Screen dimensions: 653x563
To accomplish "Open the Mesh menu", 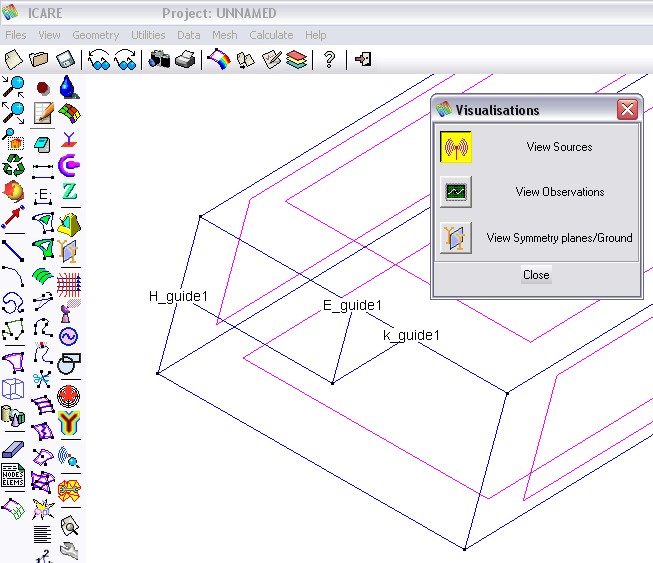I will [x=224, y=35].
